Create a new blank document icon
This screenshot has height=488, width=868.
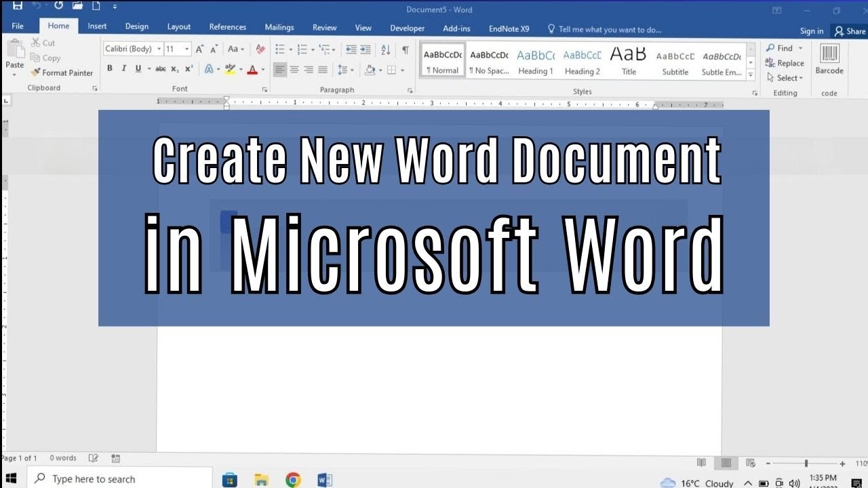(x=96, y=6)
